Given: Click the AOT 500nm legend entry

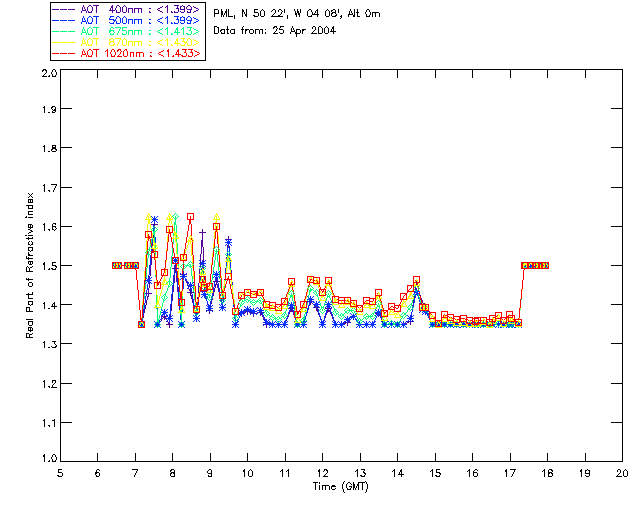Looking at the screenshot, I should tap(126, 20).
